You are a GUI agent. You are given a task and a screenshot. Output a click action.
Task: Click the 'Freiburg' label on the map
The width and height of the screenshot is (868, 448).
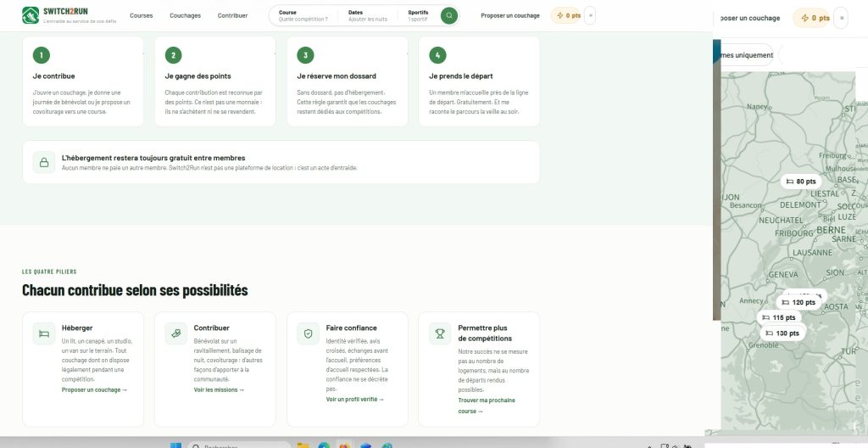[x=832, y=155]
